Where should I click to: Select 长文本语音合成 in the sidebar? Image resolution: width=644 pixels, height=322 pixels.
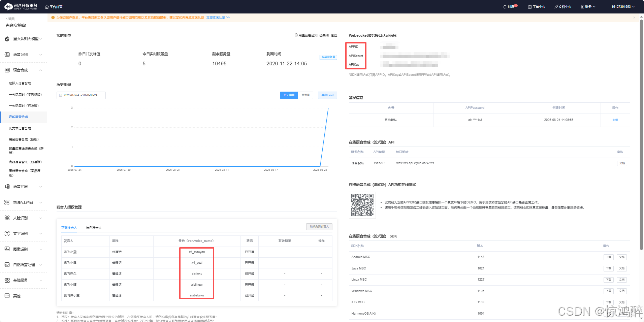20,128
